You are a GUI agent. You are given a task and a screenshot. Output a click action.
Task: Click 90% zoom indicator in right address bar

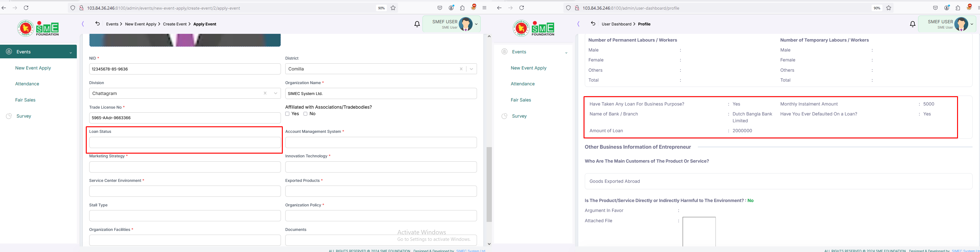(877, 8)
